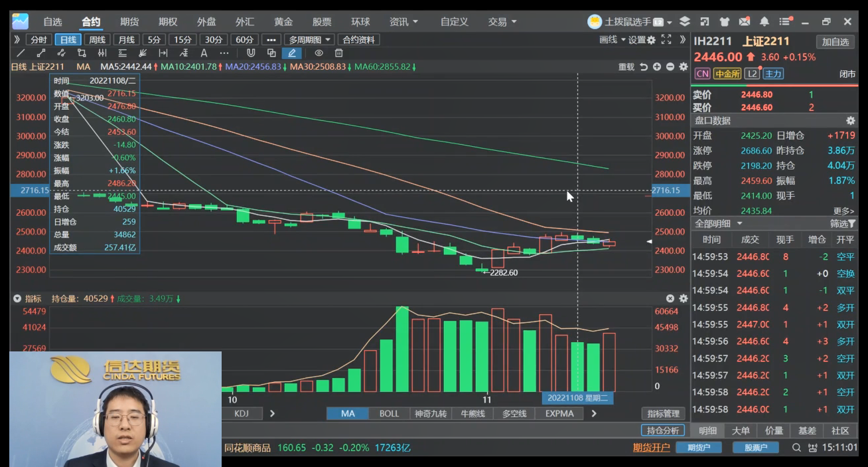The image size is (868, 467).
Task: Click the search magnifier in status bar
Action: click(x=796, y=448)
